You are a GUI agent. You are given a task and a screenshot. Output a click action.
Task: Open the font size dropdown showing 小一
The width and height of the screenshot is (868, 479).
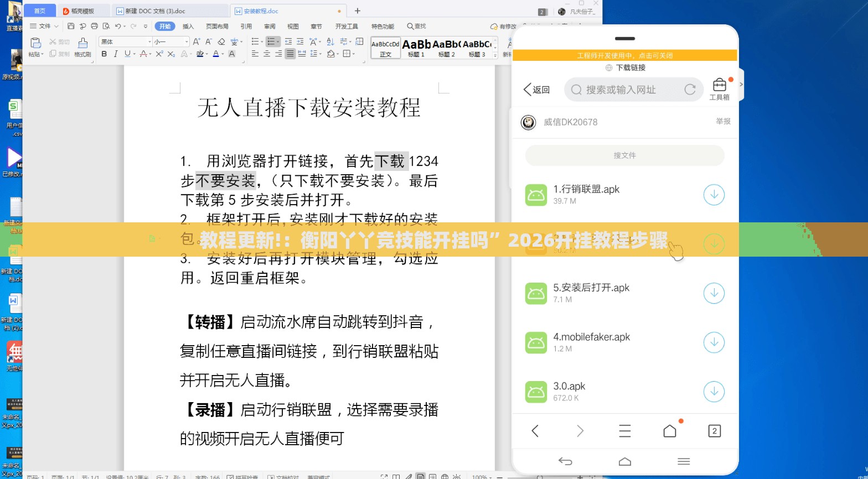tap(187, 41)
